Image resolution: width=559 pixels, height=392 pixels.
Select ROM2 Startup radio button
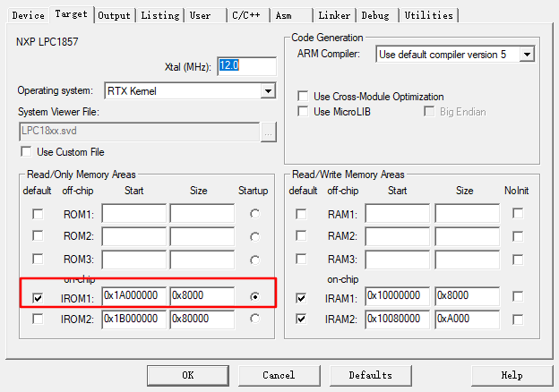pos(255,237)
